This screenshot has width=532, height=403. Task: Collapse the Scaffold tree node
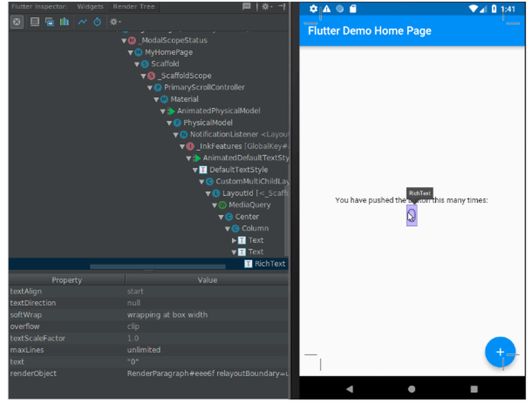point(137,64)
